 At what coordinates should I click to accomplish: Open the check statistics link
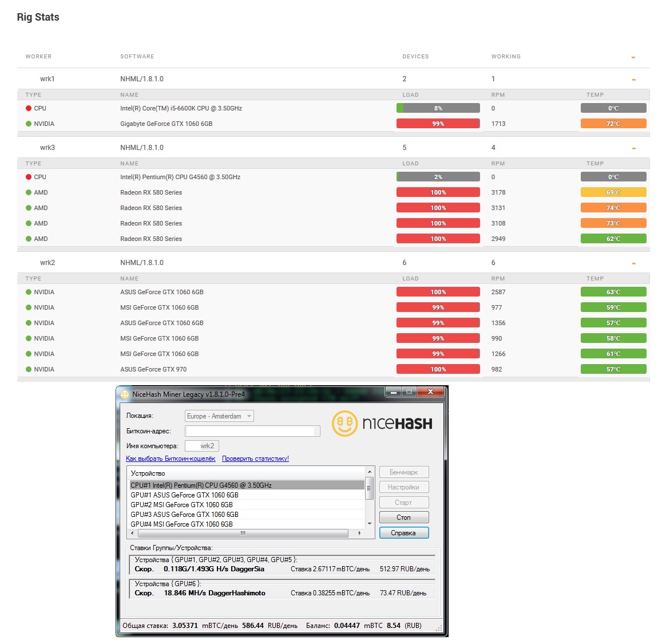(x=255, y=459)
